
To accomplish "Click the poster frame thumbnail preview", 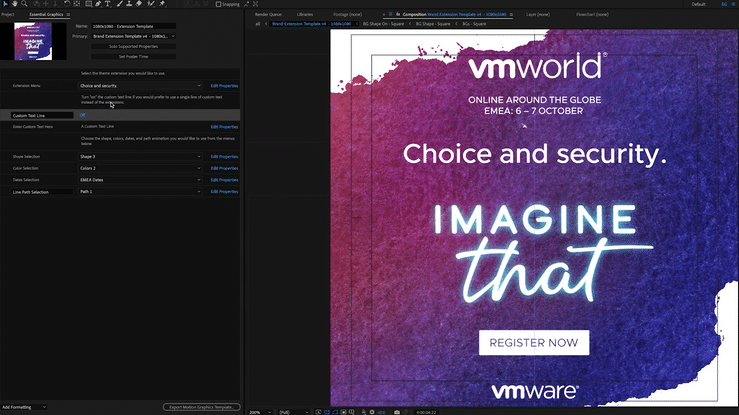I will coord(33,41).
